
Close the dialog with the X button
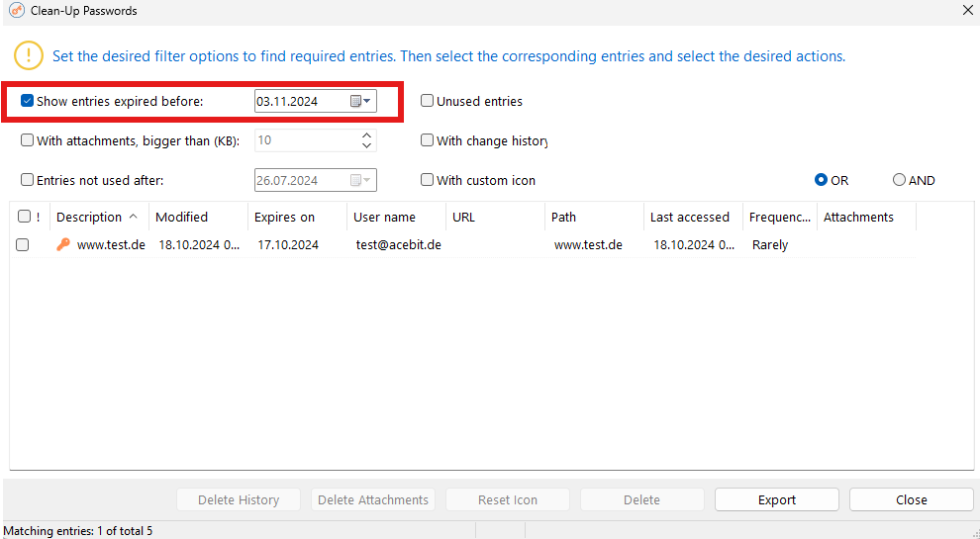pyautogui.click(x=967, y=11)
